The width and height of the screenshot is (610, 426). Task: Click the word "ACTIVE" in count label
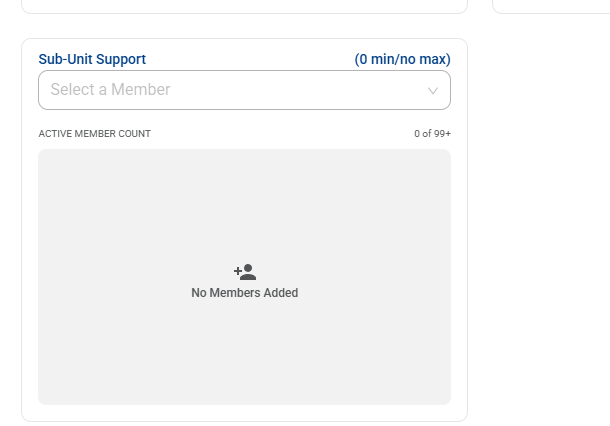[x=53, y=134]
